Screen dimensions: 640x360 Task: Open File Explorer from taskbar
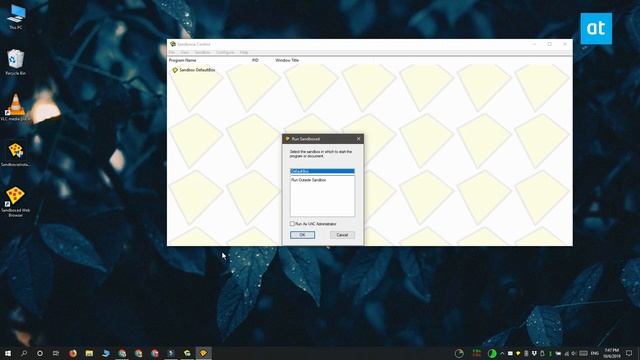click(x=89, y=353)
